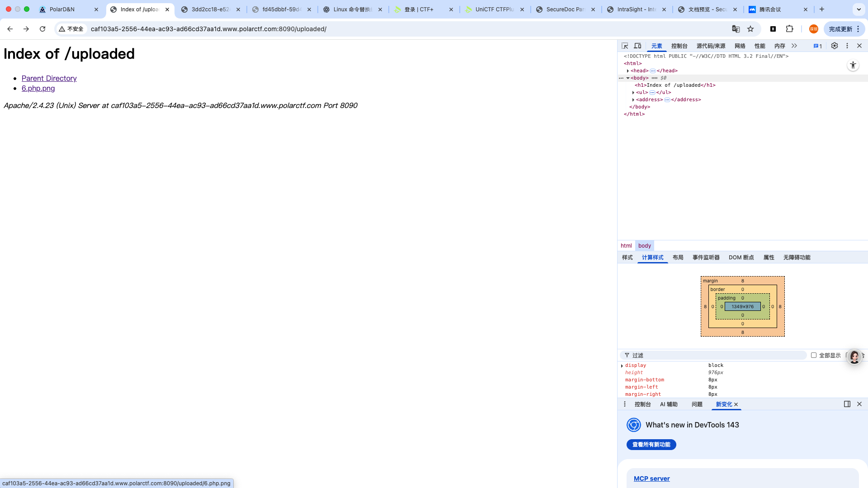Bookmark this page with the star
The height and width of the screenshot is (488, 868).
click(x=750, y=29)
